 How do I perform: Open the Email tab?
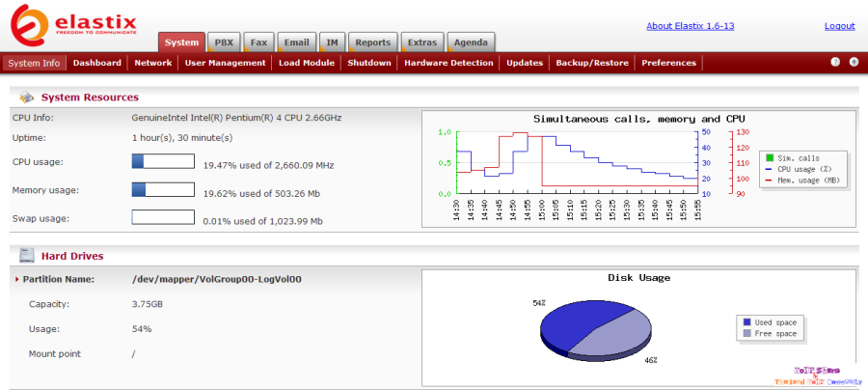pyautogui.click(x=297, y=42)
